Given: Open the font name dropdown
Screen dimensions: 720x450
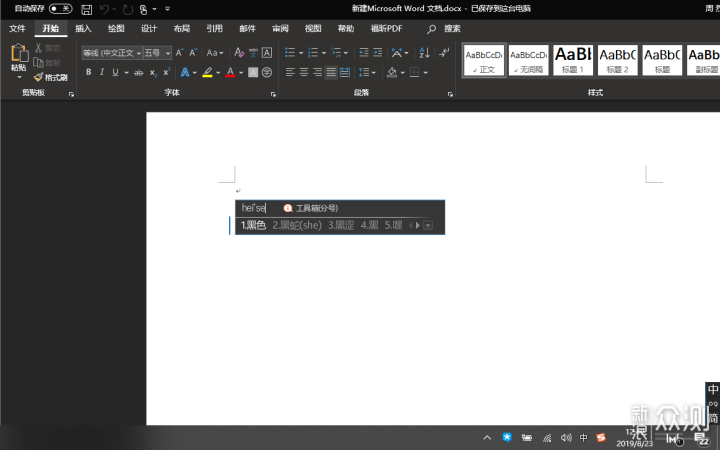Looking at the screenshot, I should (x=139, y=53).
